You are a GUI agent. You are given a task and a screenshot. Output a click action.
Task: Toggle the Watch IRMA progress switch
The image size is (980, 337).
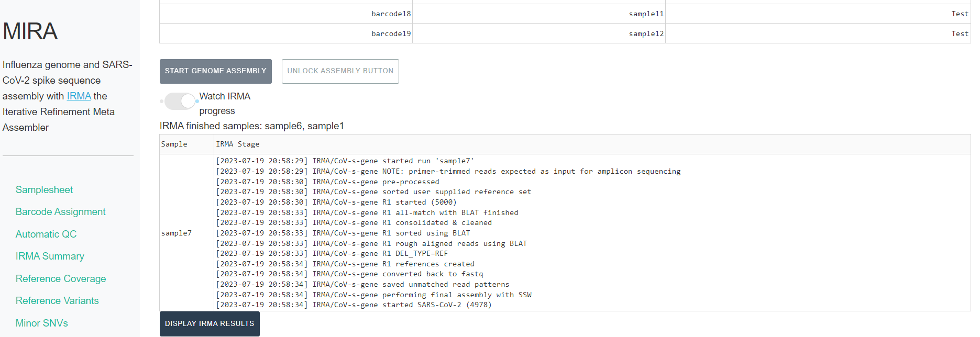click(180, 101)
